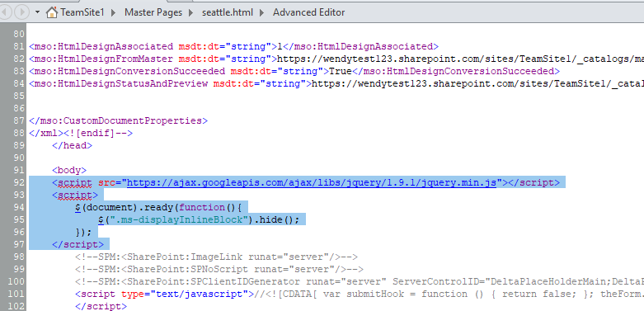Click mso:HtmlDesignConversionSucceeded opening tag, line 83
The image size is (644, 311).
coord(127,71)
